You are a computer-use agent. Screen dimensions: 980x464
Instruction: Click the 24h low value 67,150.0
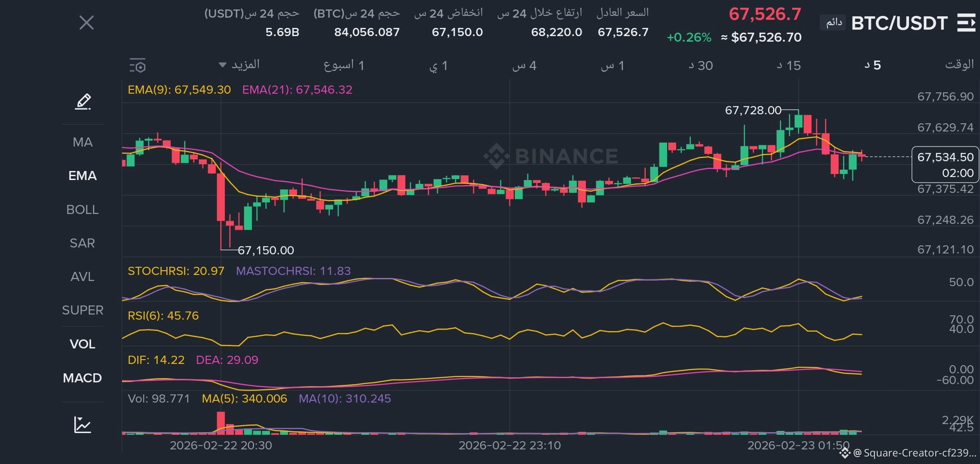click(x=457, y=32)
